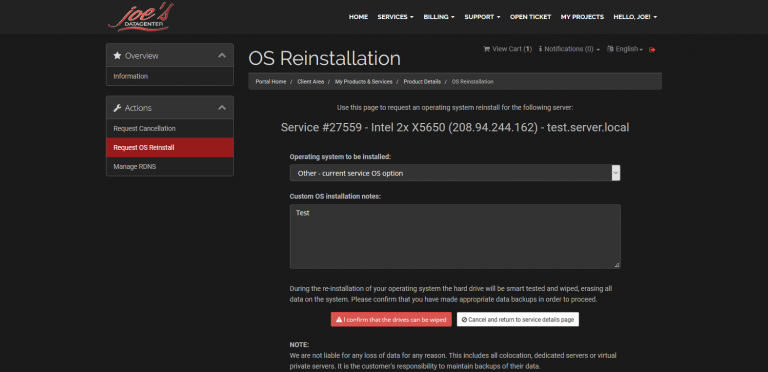The width and height of the screenshot is (768, 372).
Task: Click the wrench icon in Actions panel
Action: [x=117, y=108]
